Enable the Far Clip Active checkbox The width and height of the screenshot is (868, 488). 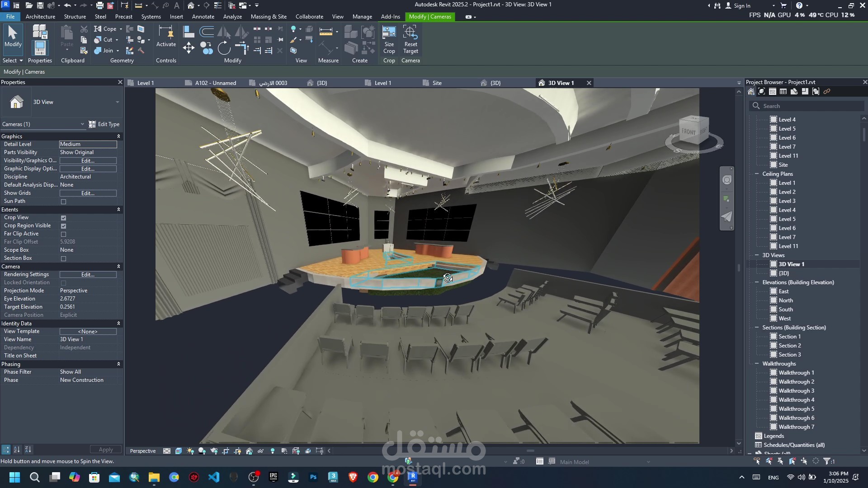click(x=63, y=234)
